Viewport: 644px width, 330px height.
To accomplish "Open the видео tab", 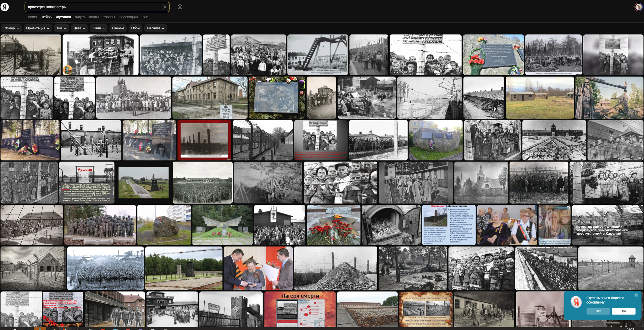I will [80, 17].
